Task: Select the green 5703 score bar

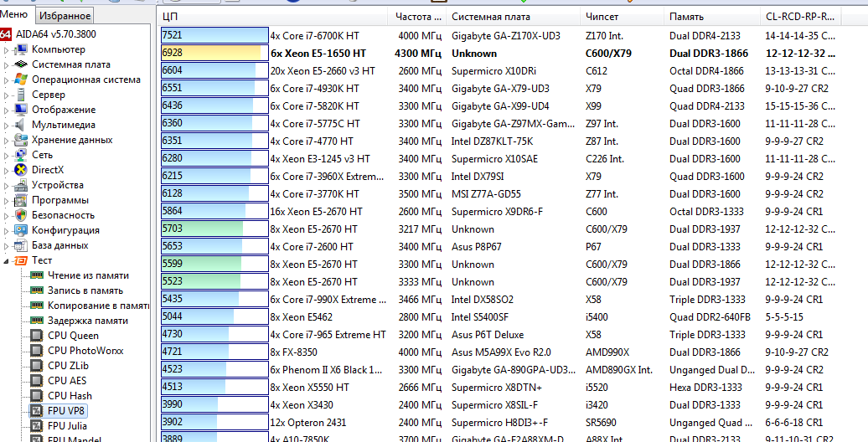Action: tap(214, 229)
